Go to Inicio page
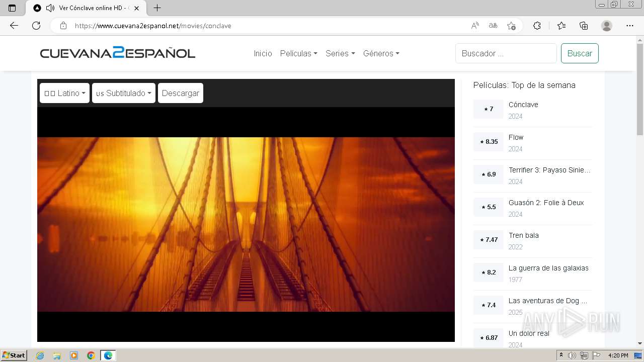Image resolution: width=644 pixels, height=362 pixels. point(263,53)
